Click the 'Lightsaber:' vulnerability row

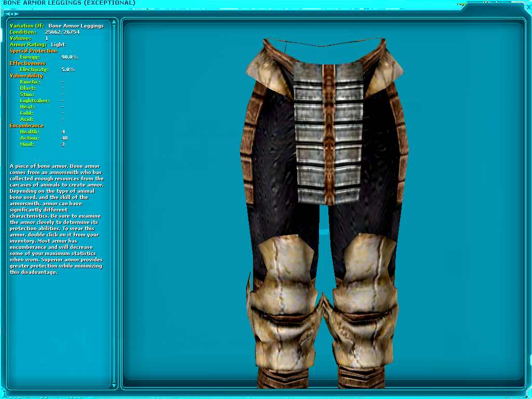click(x=42, y=101)
